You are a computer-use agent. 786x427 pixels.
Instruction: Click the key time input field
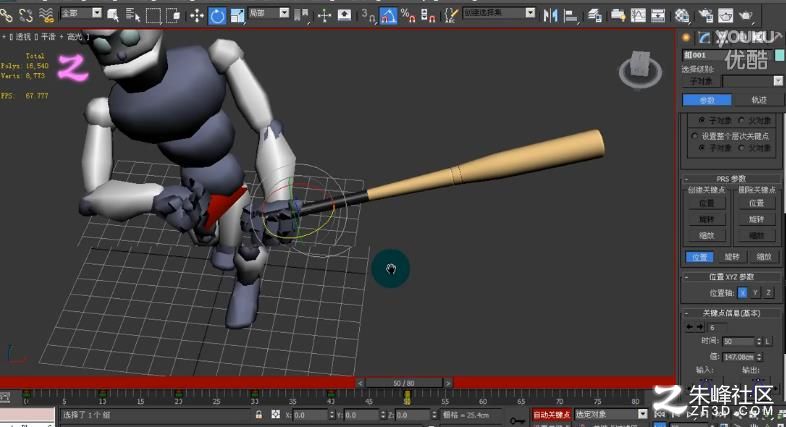(738, 341)
